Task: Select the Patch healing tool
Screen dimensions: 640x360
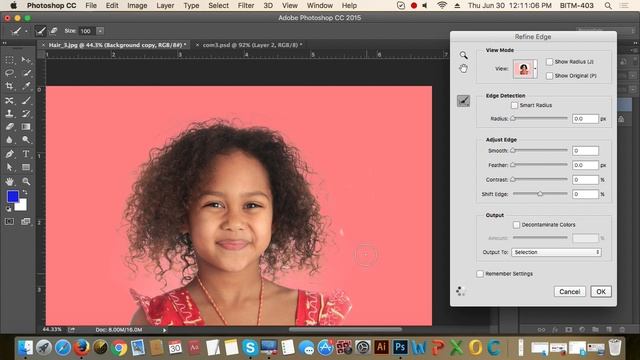Action: pyautogui.click(x=9, y=100)
